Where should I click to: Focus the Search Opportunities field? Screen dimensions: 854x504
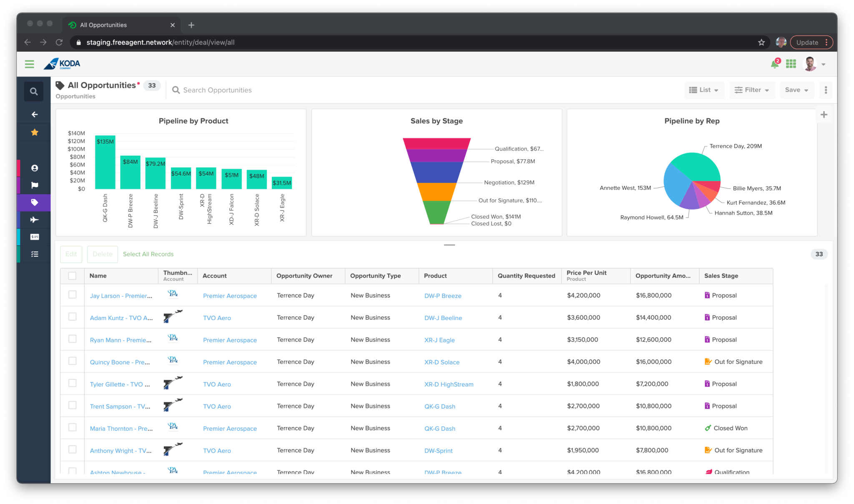[217, 90]
